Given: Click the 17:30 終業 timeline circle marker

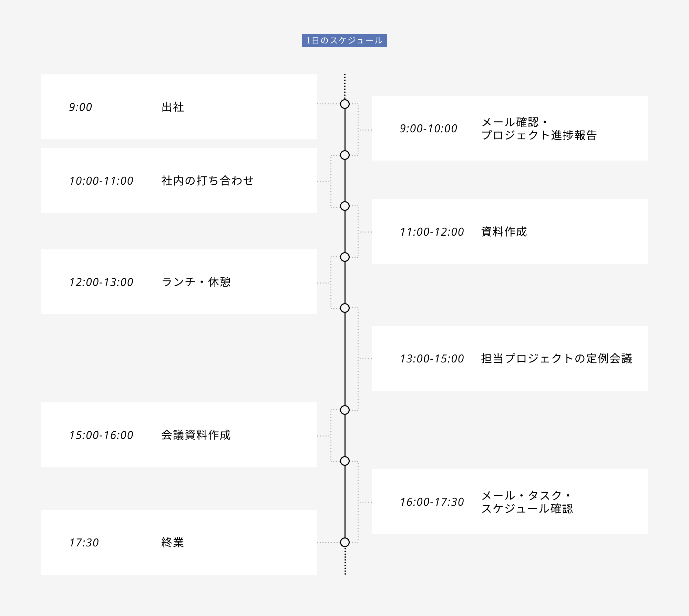Looking at the screenshot, I should click(345, 542).
